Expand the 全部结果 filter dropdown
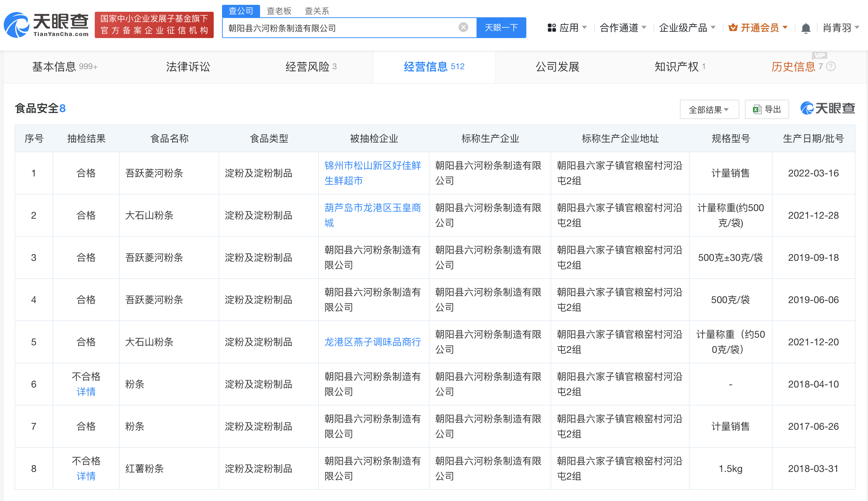Image resolution: width=868 pixels, height=501 pixels. pyautogui.click(x=709, y=109)
